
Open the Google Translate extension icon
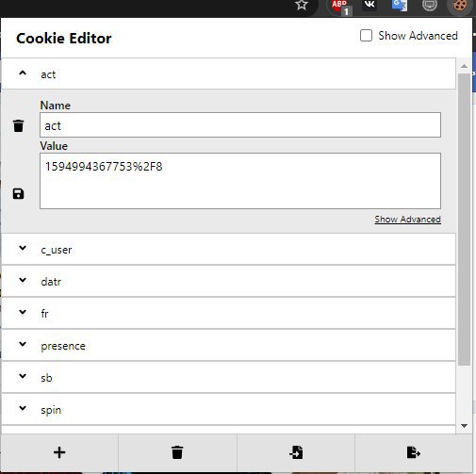click(x=400, y=5)
